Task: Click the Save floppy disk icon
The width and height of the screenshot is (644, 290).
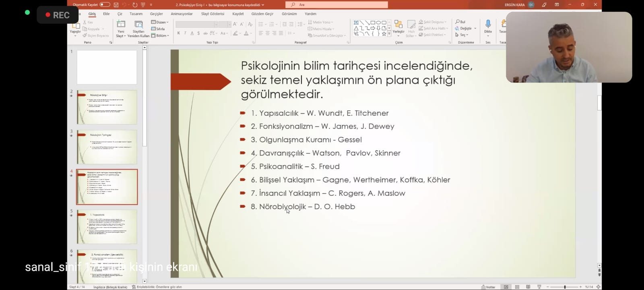Action: [x=116, y=5]
